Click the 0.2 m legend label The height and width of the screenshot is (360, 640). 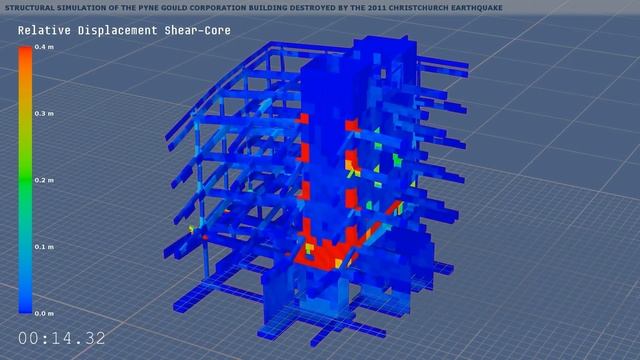click(44, 180)
